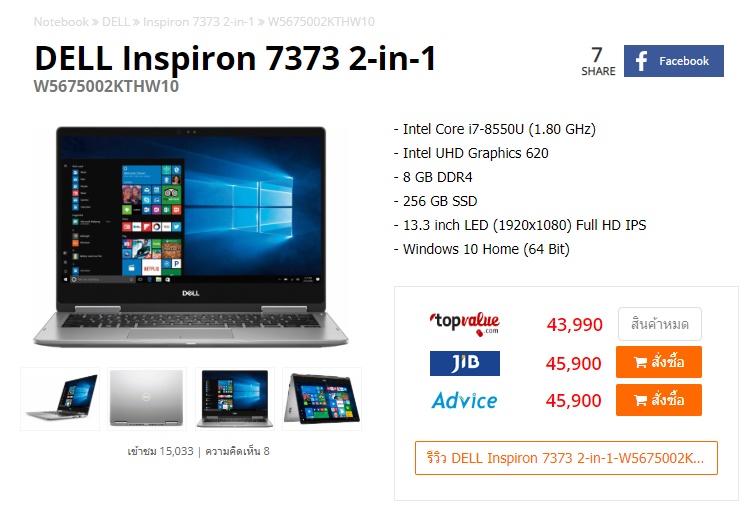The width and height of the screenshot is (746, 511).
Task: Open the Inspiron 7373 2-in-1 breadcrumb
Action: pyautogui.click(x=198, y=22)
